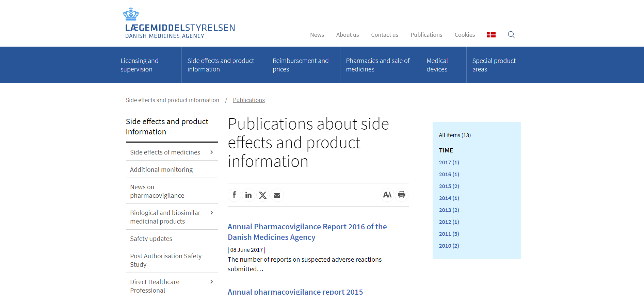The width and height of the screenshot is (644, 295).
Task: Open Annual Pharmacovigilance Report 2016 article
Action: [x=307, y=232]
